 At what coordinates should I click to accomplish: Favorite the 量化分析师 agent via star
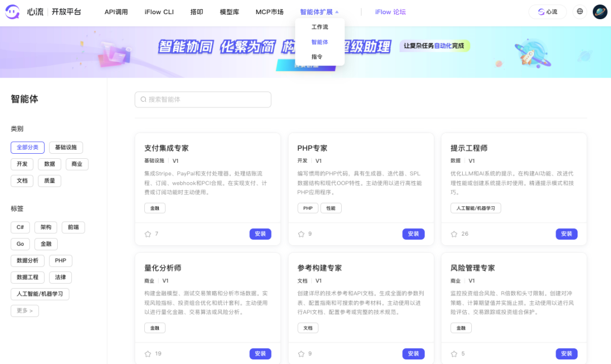tap(148, 354)
